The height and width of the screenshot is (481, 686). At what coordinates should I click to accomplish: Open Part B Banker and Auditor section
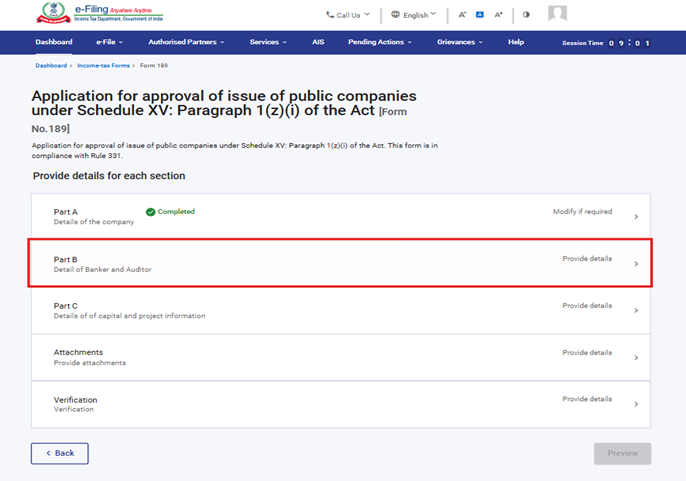pyautogui.click(x=340, y=264)
